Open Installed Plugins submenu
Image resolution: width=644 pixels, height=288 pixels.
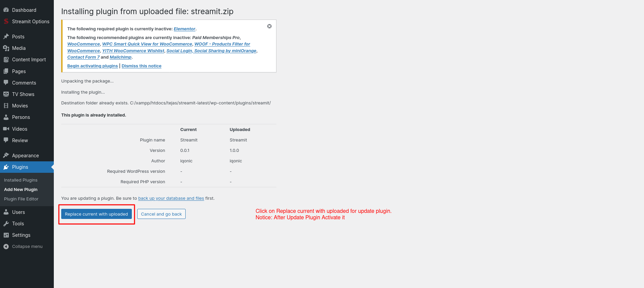[x=21, y=180]
